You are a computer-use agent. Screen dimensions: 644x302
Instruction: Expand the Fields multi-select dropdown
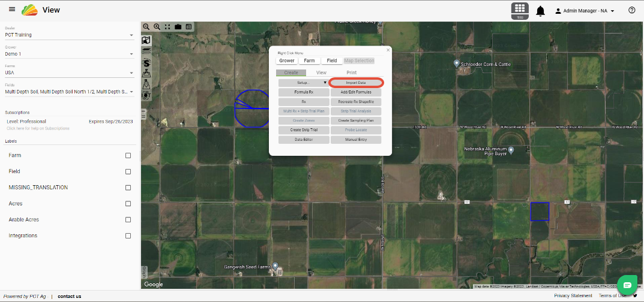(70, 92)
